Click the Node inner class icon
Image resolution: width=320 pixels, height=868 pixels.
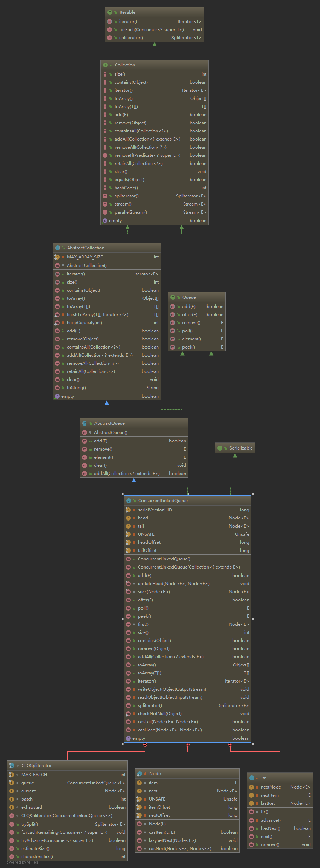click(x=140, y=774)
